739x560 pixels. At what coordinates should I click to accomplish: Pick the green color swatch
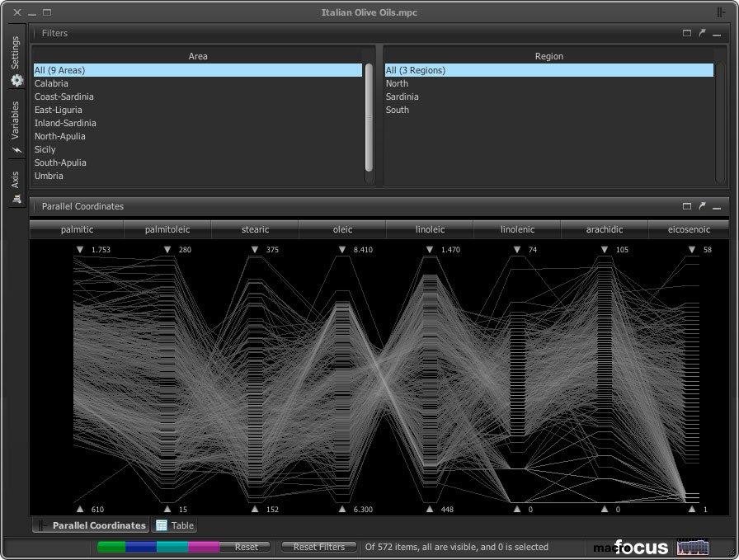(x=111, y=547)
